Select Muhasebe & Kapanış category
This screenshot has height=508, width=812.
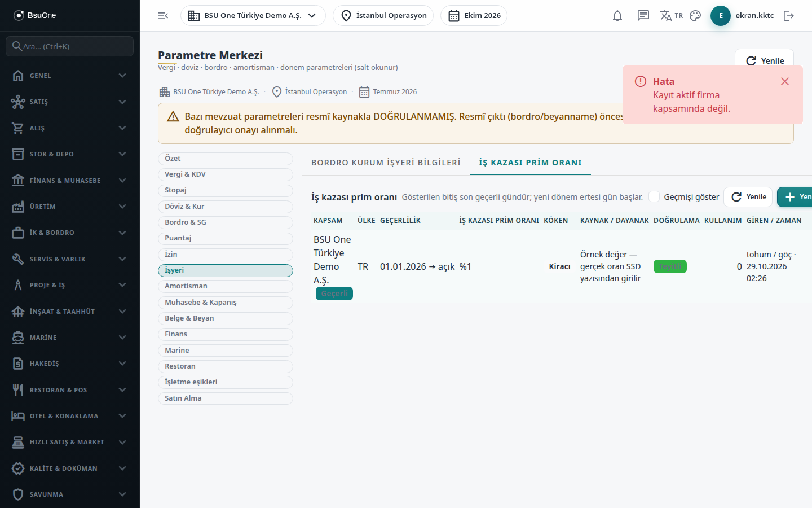[226, 303]
